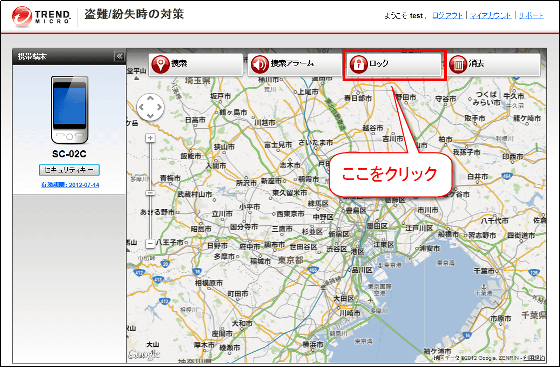This screenshot has height=367, width=560.
Task: Click the speaker alarm icon
Action: pyautogui.click(x=260, y=65)
